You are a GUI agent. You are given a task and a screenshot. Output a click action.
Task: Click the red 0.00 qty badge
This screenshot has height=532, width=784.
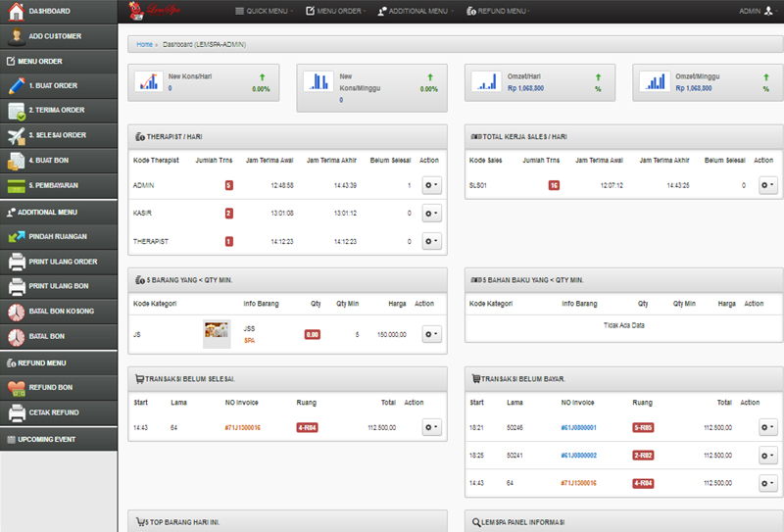313,334
